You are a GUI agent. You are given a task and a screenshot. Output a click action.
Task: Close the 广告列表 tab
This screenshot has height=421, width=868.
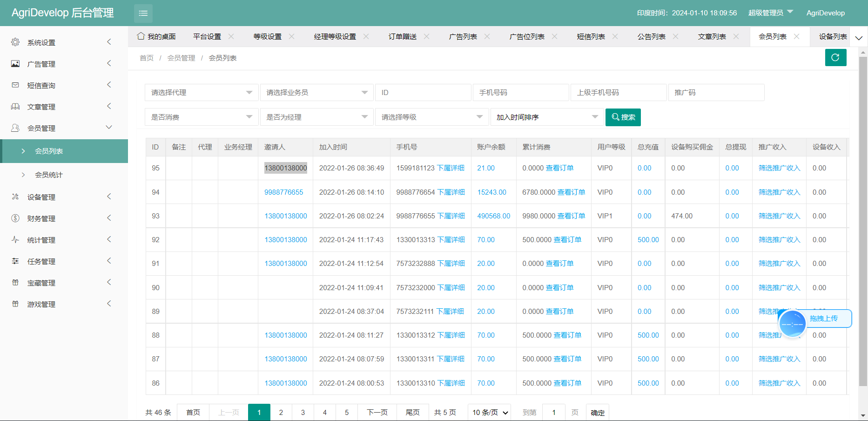(487, 36)
